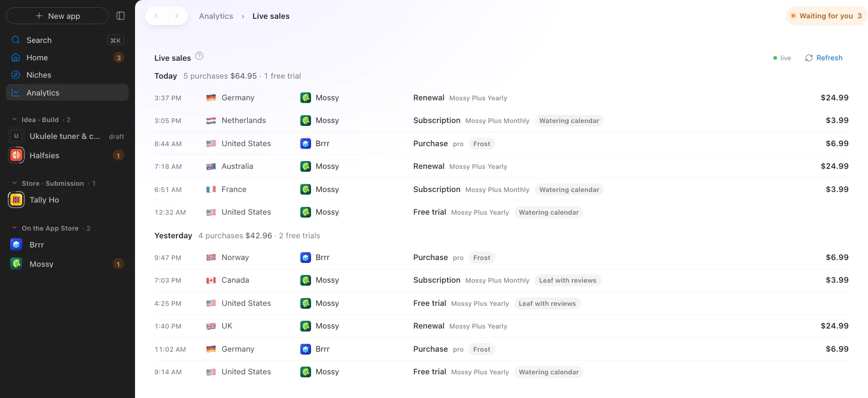Image resolution: width=868 pixels, height=398 pixels.
Task: Click Free trial in the 9:14 AM row
Action: [429, 372]
